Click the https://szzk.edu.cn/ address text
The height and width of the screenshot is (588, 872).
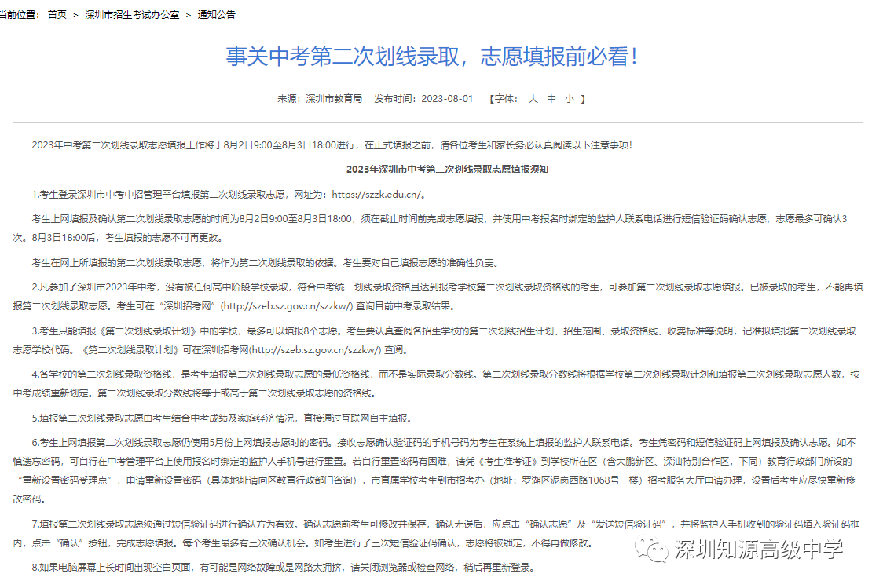(x=377, y=195)
